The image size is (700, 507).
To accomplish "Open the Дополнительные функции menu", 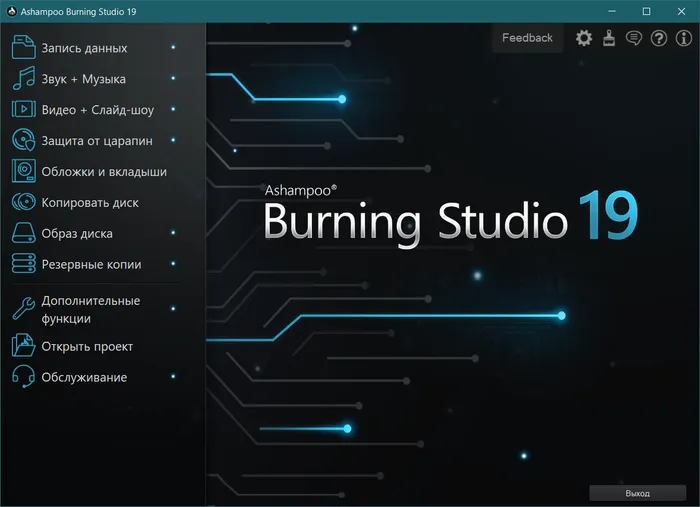I will point(91,309).
